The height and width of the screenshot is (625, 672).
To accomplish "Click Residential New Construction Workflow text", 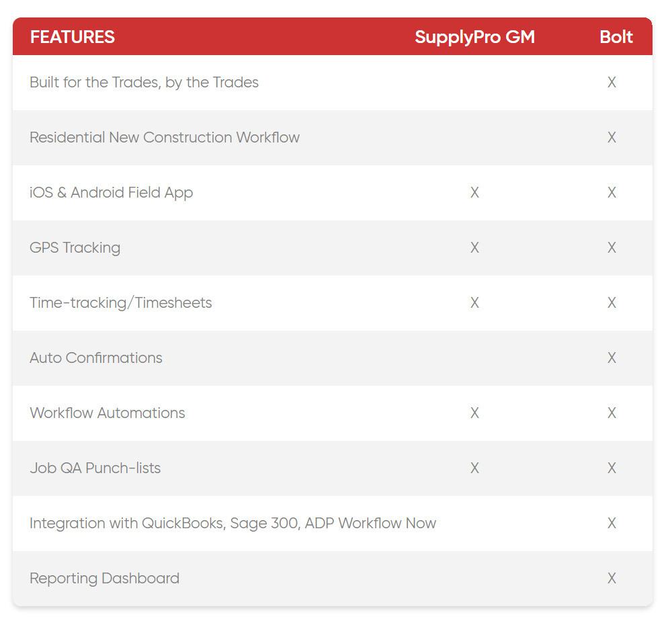I will point(165,138).
